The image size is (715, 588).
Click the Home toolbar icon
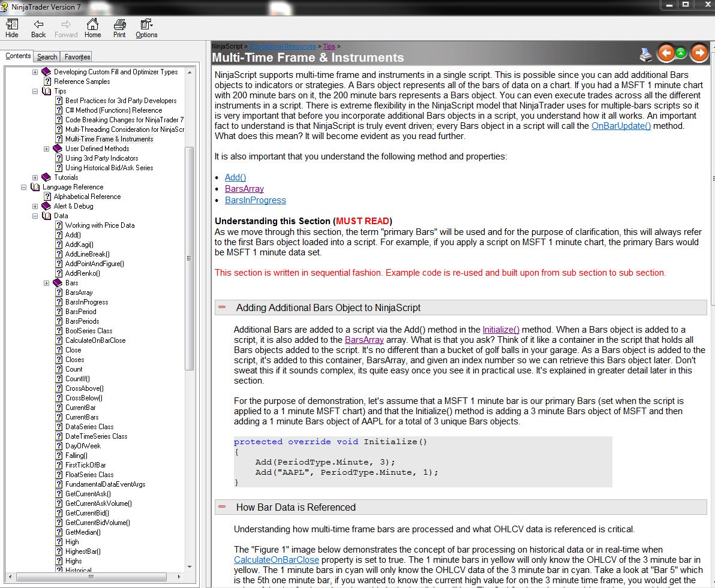coord(92,28)
